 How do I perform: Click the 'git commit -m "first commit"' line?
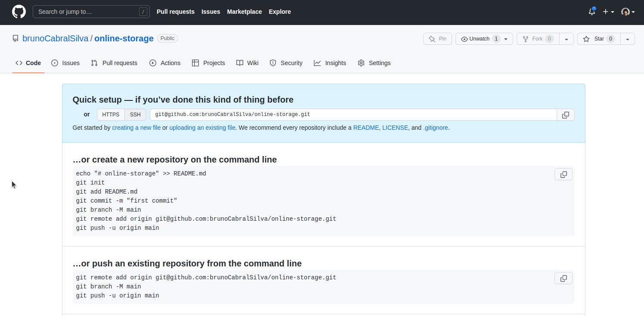click(x=127, y=201)
